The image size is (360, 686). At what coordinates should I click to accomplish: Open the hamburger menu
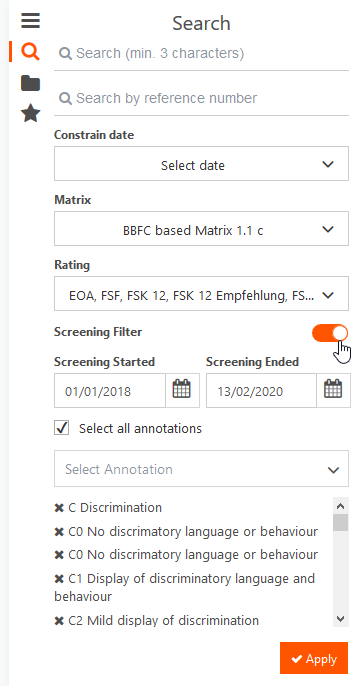[30, 21]
